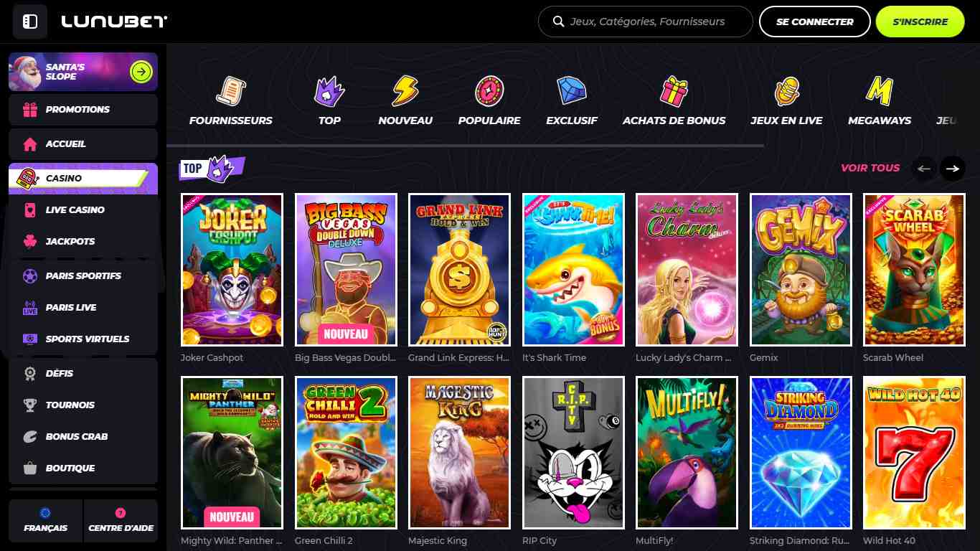The image size is (980, 551).
Task: Click the Accueil home icon
Action: pos(30,144)
